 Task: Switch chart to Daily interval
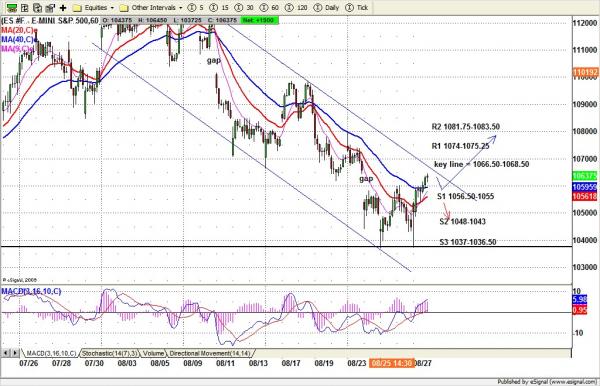(x=326, y=8)
